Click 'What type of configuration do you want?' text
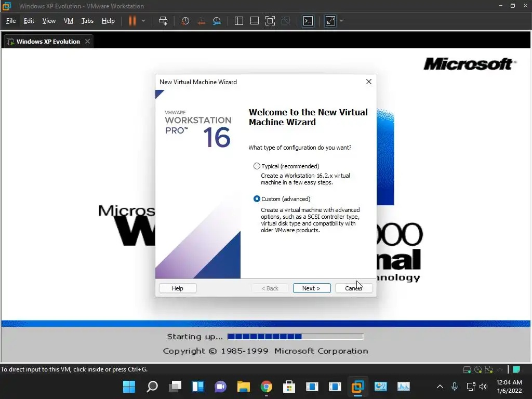Viewport: 532px width, 399px height. click(300, 148)
